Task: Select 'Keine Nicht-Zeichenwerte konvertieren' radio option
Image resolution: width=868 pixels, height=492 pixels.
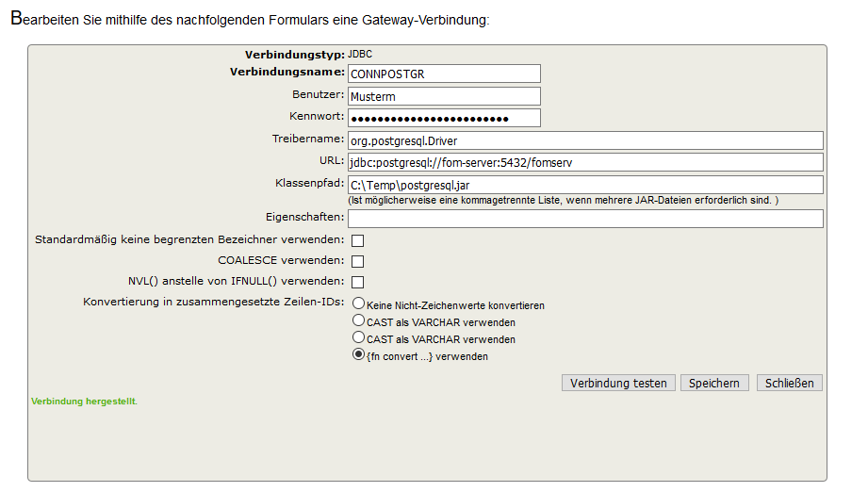Action: click(x=359, y=303)
